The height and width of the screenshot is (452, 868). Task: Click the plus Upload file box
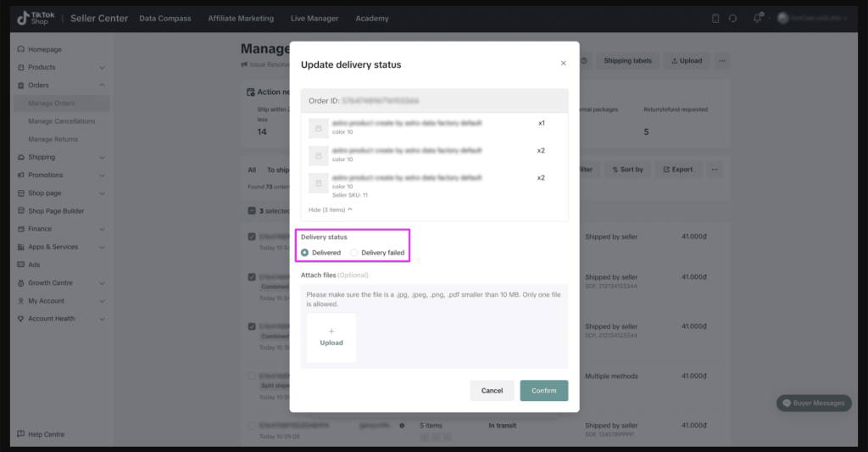331,338
